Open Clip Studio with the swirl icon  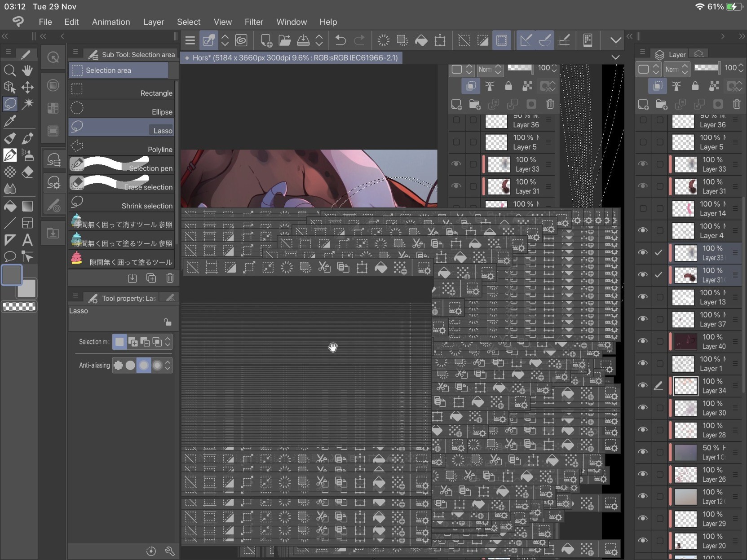[x=241, y=40]
